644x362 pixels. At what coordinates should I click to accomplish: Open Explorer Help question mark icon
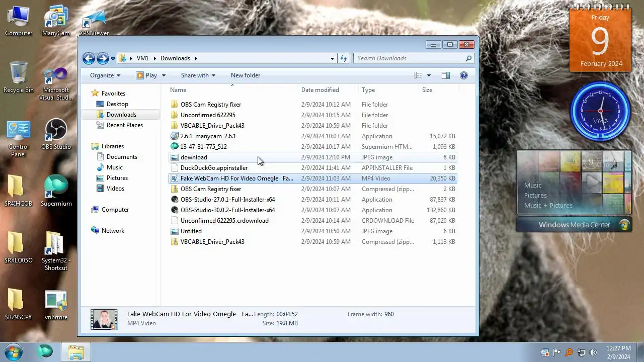coord(464,75)
